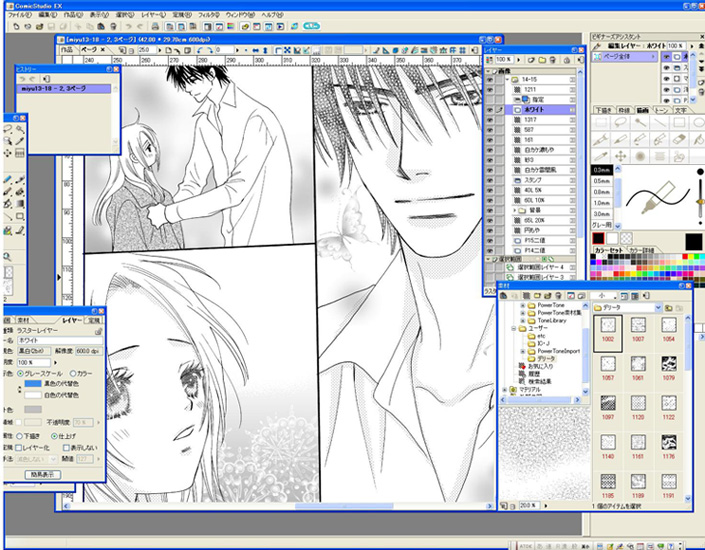Screen dimensions: 705x550
Task: Click the blue X snap icon in page toolbar
Action: [287, 50]
